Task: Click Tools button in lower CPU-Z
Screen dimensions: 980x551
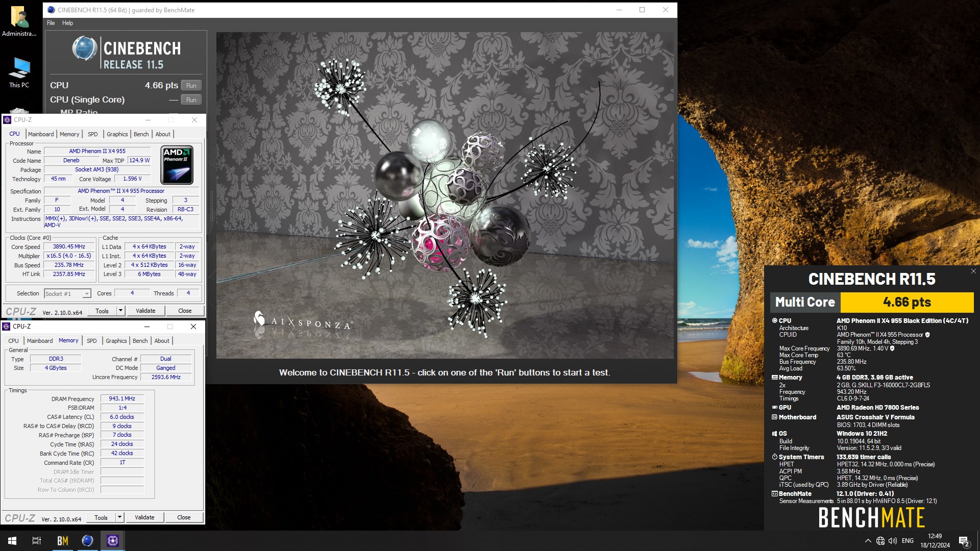Action: tap(101, 517)
